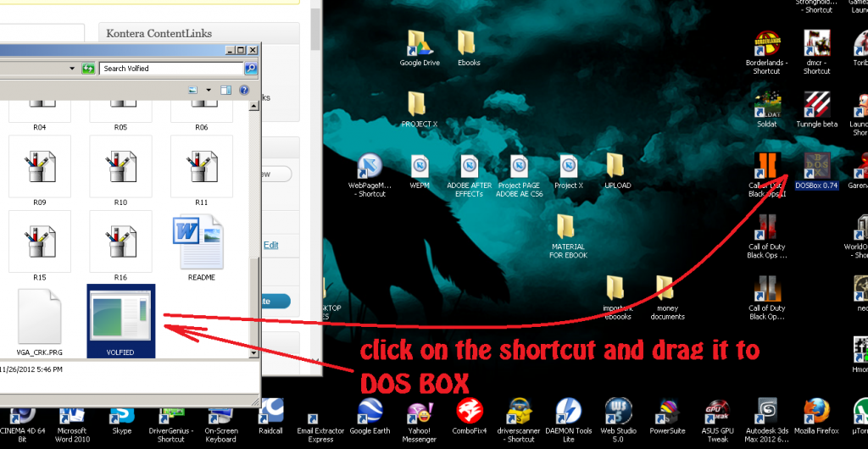Select the Raidcall desktop icon
The image size is (868, 449).
[270, 416]
